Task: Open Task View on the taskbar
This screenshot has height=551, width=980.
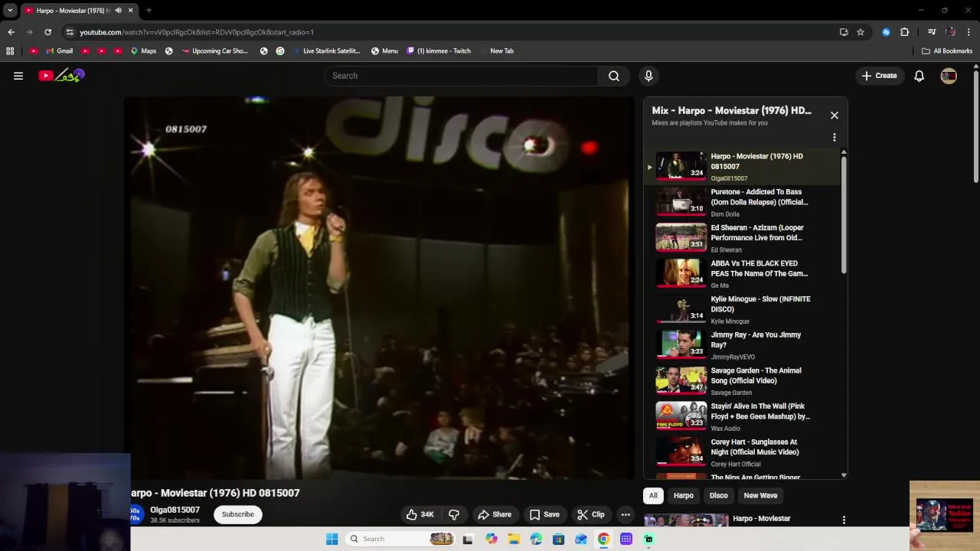Action: coord(468,539)
